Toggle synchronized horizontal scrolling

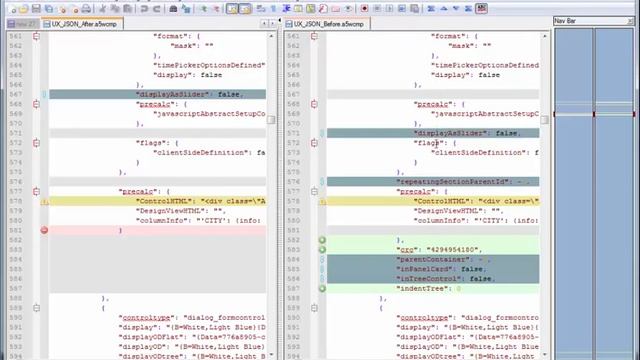point(245,9)
